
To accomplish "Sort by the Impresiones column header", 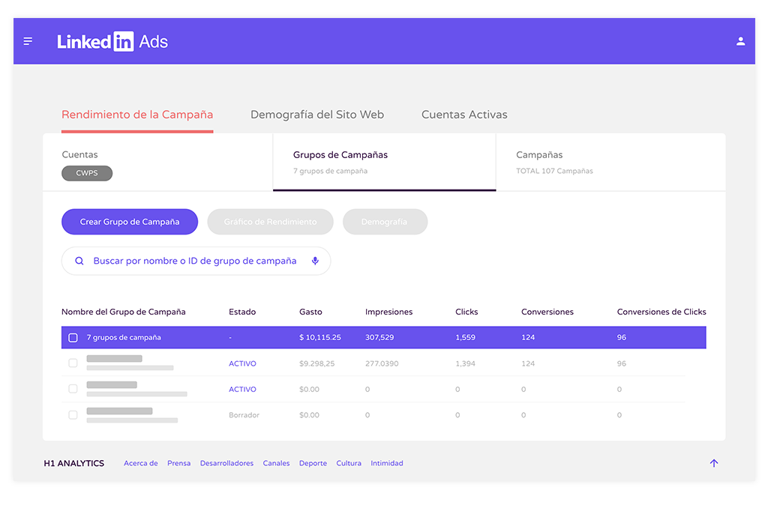I will click(x=388, y=312).
